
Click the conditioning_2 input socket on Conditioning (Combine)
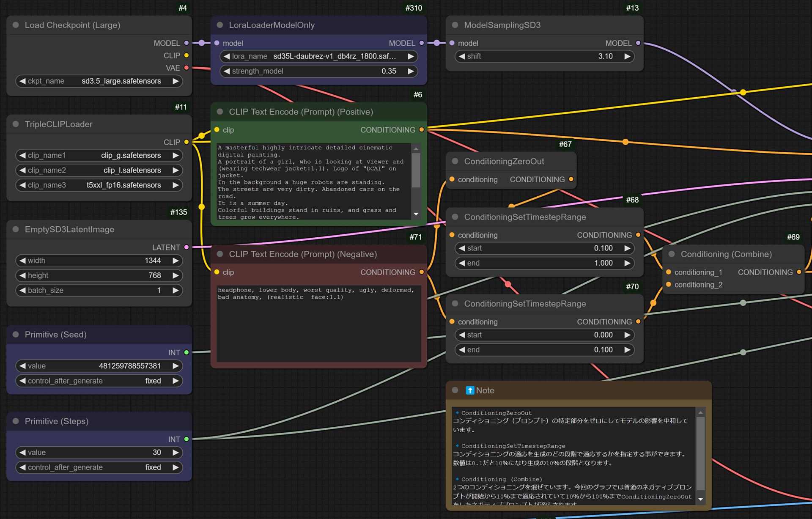pyautogui.click(x=669, y=285)
